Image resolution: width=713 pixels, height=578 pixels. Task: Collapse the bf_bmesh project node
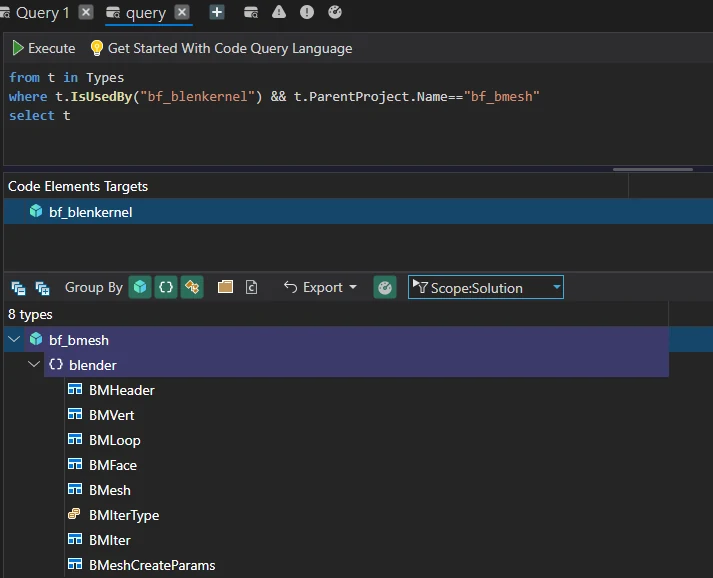(x=14, y=339)
